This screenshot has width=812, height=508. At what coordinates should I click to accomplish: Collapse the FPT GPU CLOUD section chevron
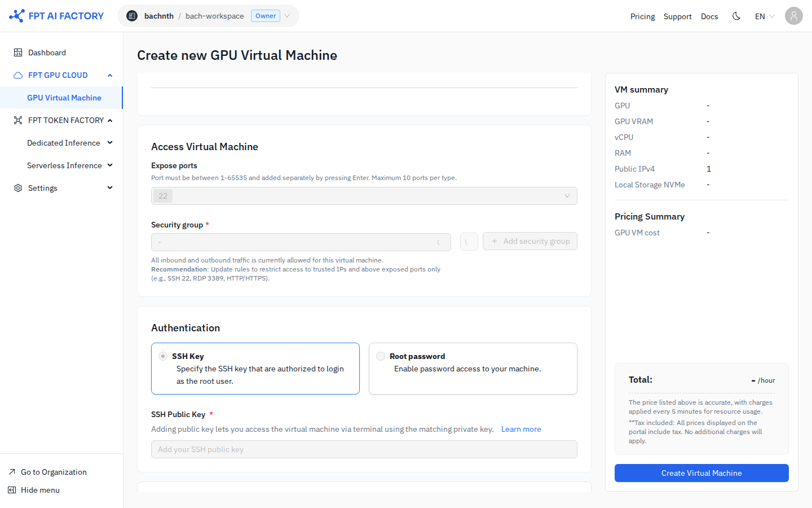click(x=110, y=75)
